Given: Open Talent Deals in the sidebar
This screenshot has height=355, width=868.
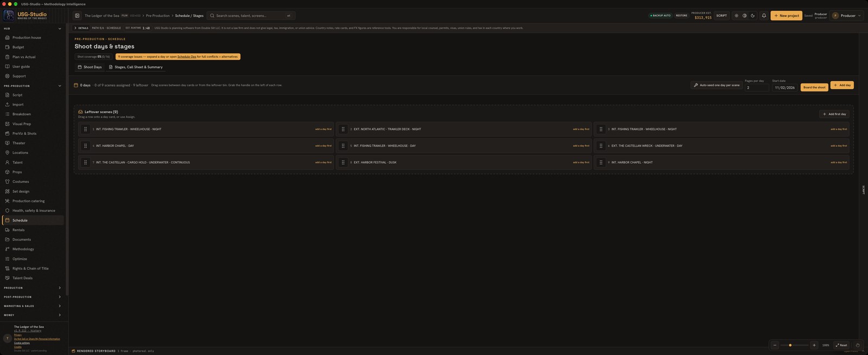Looking at the screenshot, I should click(x=33, y=278).
